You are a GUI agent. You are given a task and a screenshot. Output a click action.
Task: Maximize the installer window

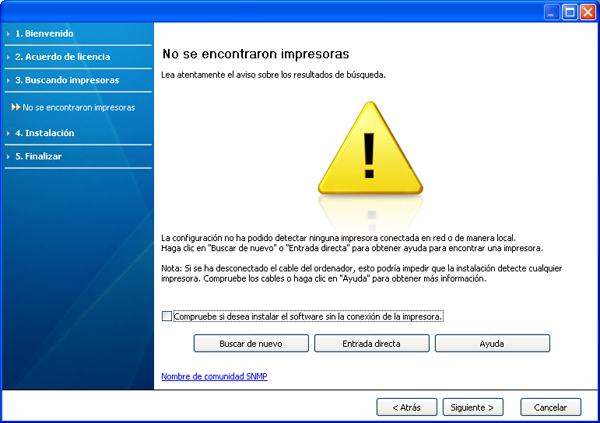569,12
